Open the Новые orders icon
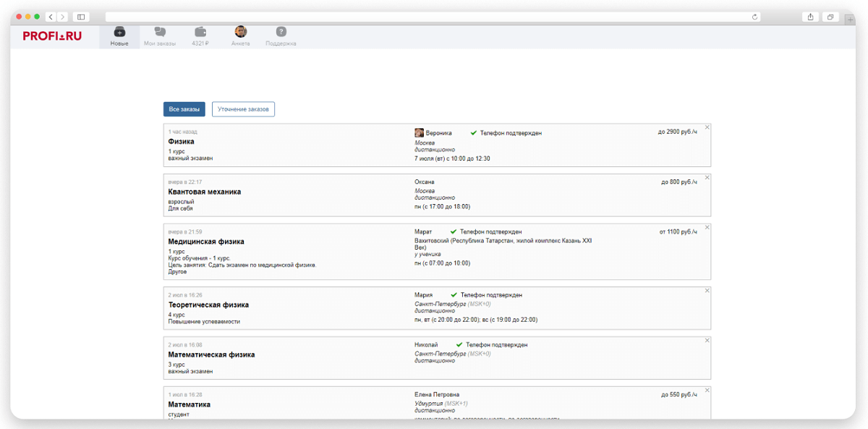Image resolution: width=868 pixels, height=429 pixels. point(119,32)
